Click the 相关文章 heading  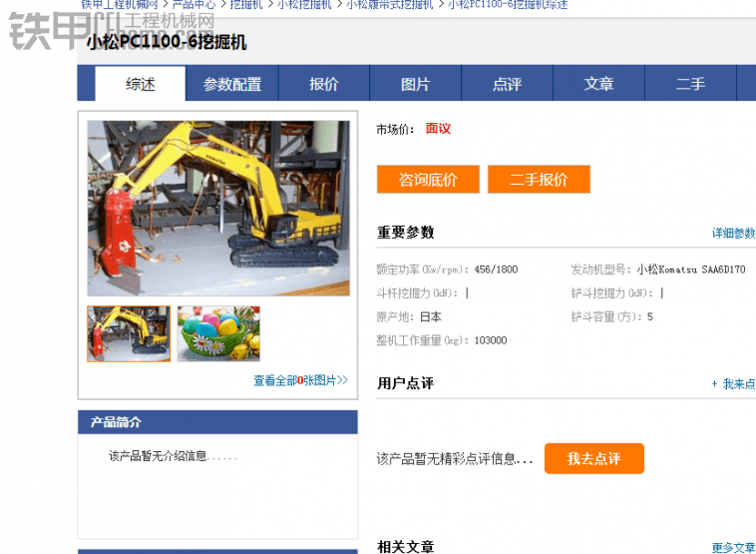click(406, 547)
